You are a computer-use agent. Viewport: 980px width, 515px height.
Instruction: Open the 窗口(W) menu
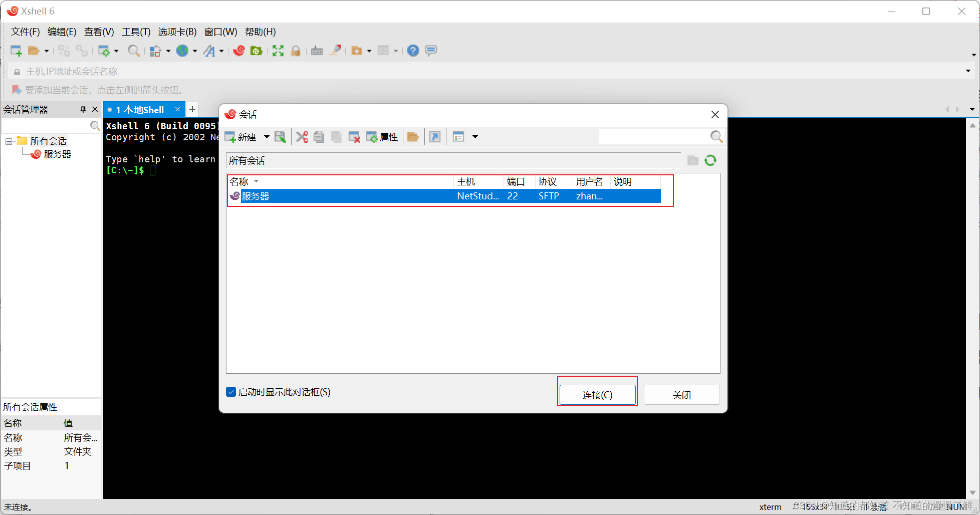pos(220,32)
